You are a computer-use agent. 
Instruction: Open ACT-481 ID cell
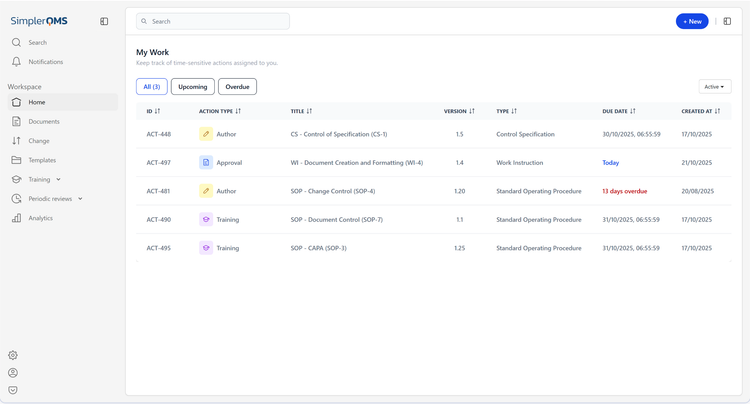(158, 191)
